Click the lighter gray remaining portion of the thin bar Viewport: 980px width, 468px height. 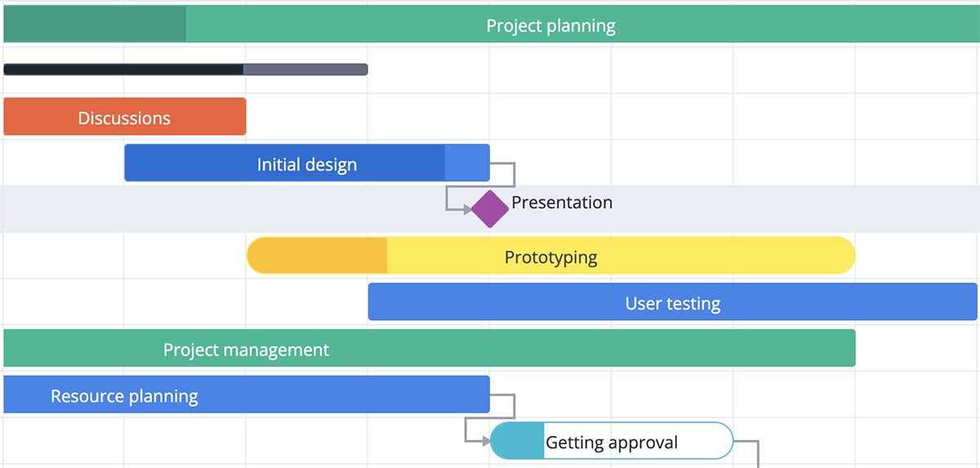[305, 69]
